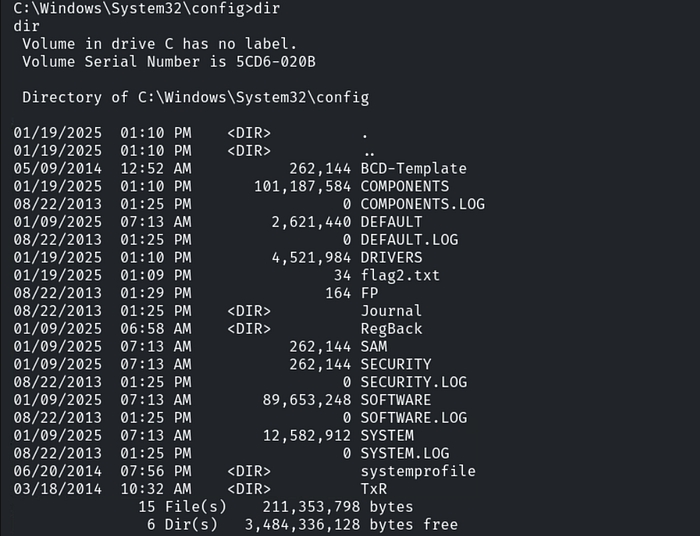700x536 pixels.
Task: Click the flag2.txt file name
Action: 400,275
